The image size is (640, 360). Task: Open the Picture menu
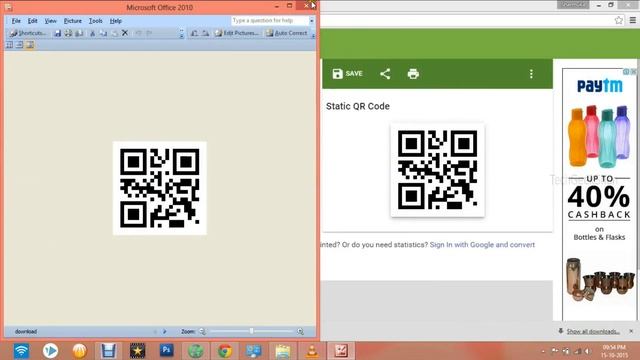[73, 21]
